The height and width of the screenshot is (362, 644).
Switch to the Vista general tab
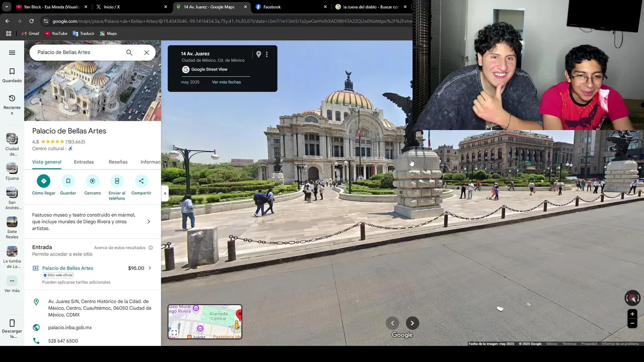47,162
